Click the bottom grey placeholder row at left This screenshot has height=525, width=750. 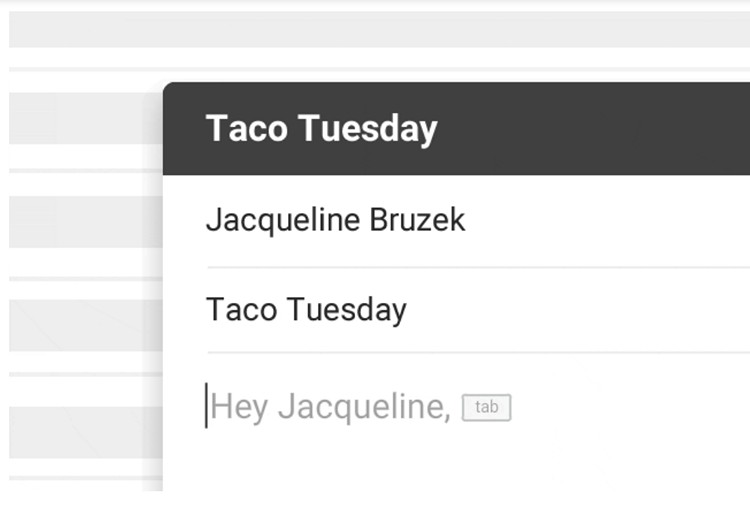80,432
